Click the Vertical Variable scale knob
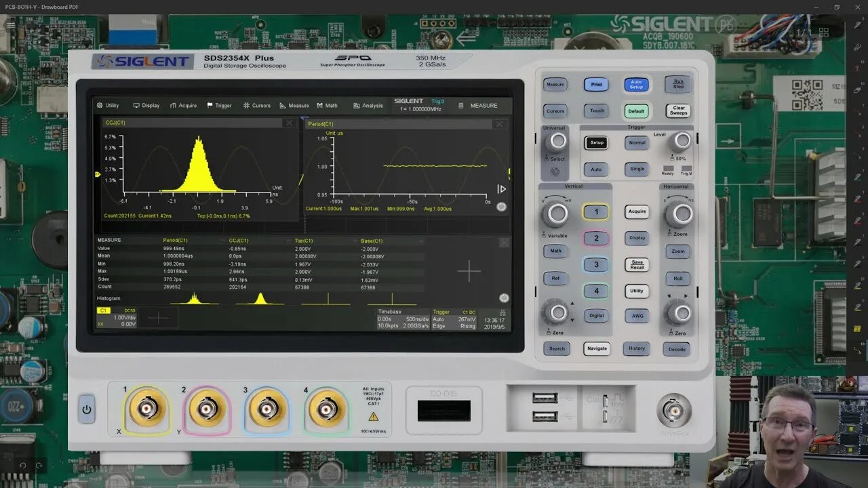This screenshot has width=868, height=488. click(556, 214)
